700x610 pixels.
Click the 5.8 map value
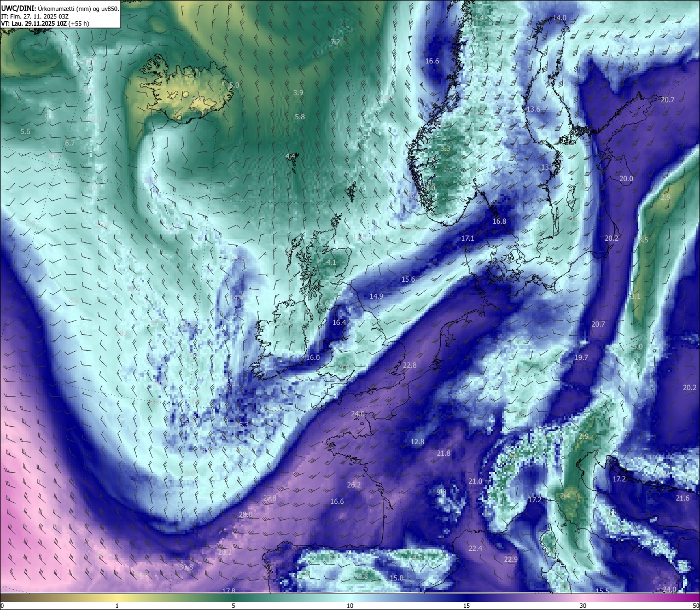coord(300,117)
